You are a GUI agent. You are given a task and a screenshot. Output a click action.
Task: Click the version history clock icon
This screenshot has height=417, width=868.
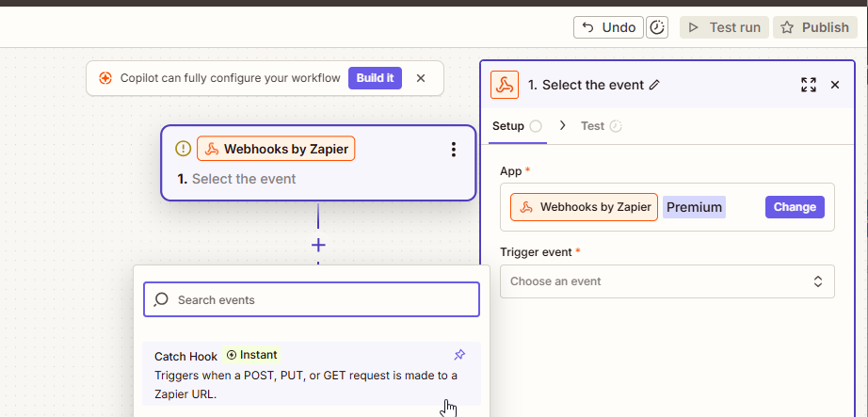click(657, 27)
